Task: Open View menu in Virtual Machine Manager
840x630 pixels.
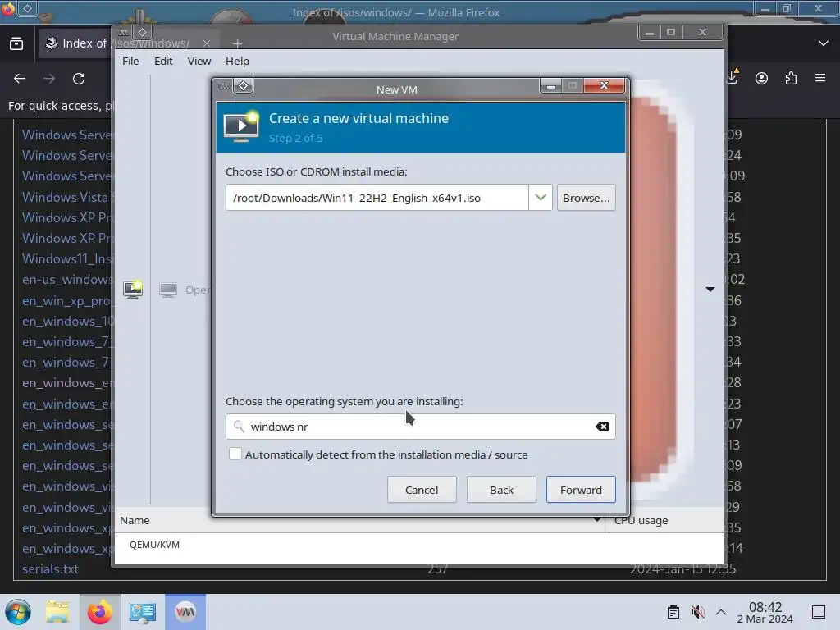Action: pyautogui.click(x=199, y=61)
